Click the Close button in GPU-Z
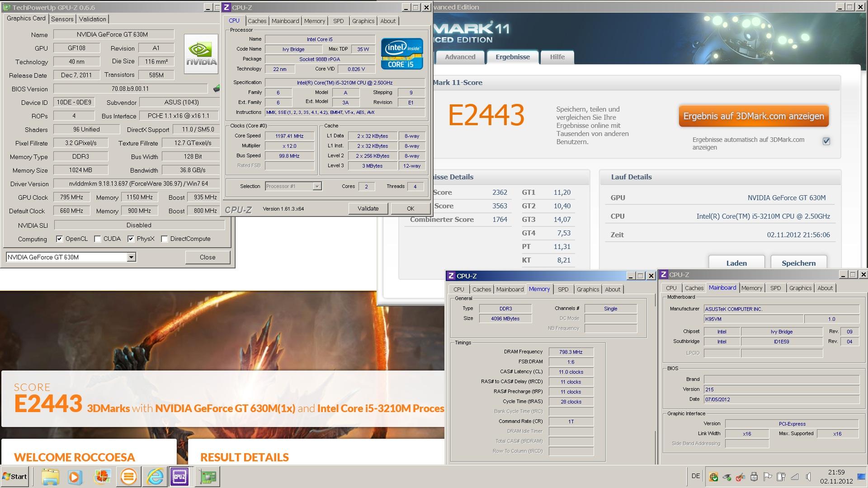 click(x=208, y=257)
